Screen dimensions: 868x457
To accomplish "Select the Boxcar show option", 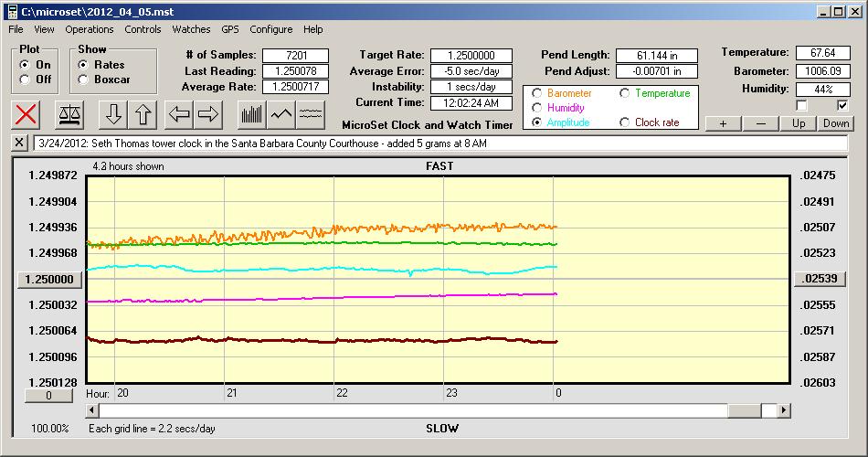I will pos(83,80).
